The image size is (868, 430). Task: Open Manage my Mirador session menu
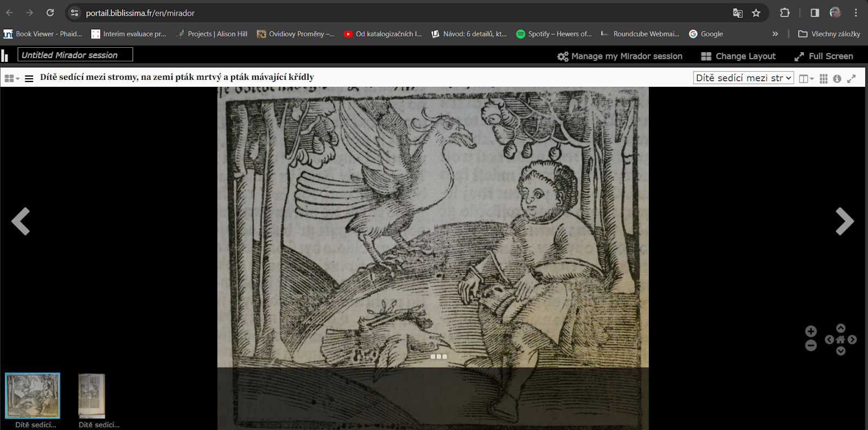620,56
